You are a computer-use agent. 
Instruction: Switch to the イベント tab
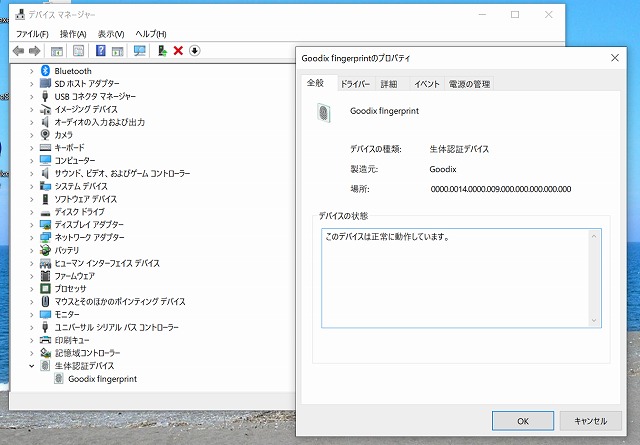[x=427, y=84]
